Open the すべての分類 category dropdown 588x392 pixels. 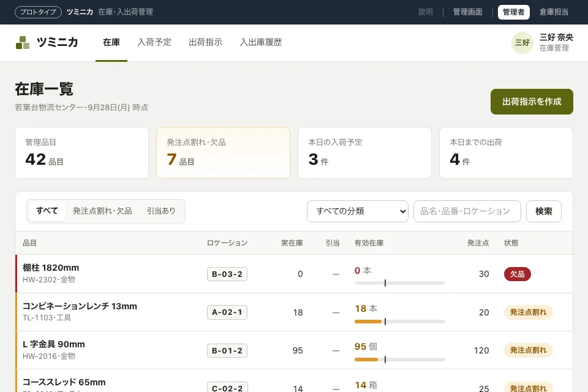pyautogui.click(x=357, y=211)
